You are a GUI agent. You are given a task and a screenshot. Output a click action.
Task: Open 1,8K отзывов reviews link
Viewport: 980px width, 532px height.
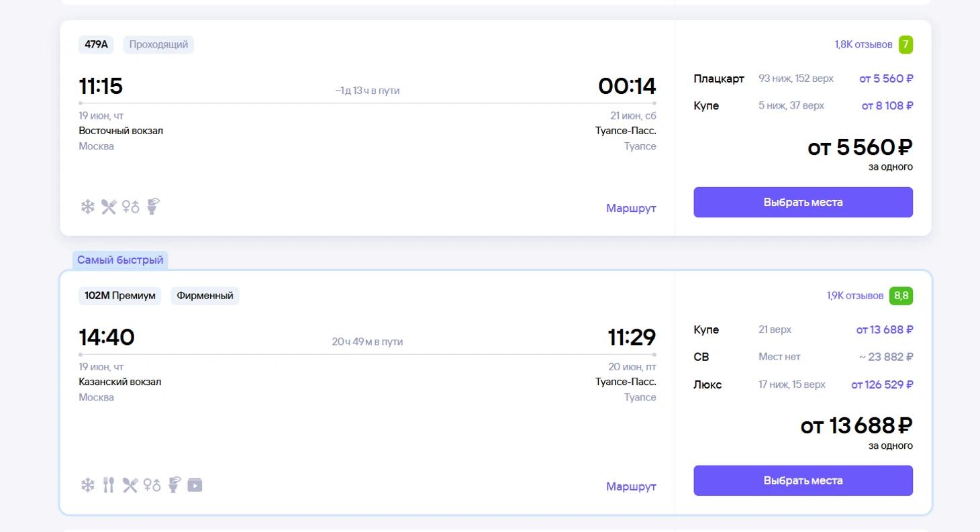click(863, 44)
